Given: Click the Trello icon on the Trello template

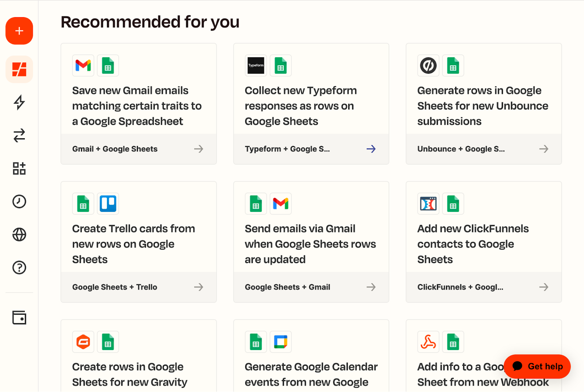Looking at the screenshot, I should 108,204.
